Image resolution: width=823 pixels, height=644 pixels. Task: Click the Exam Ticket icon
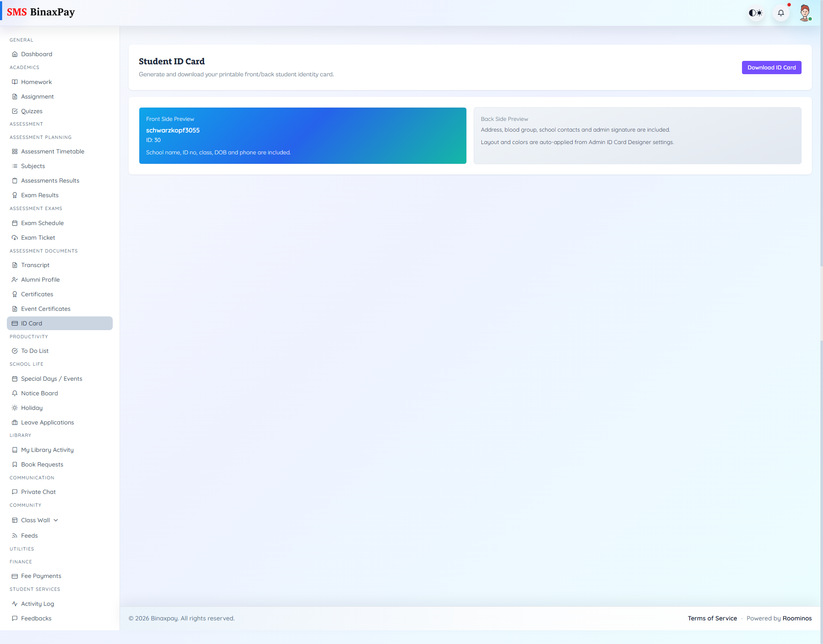point(15,238)
